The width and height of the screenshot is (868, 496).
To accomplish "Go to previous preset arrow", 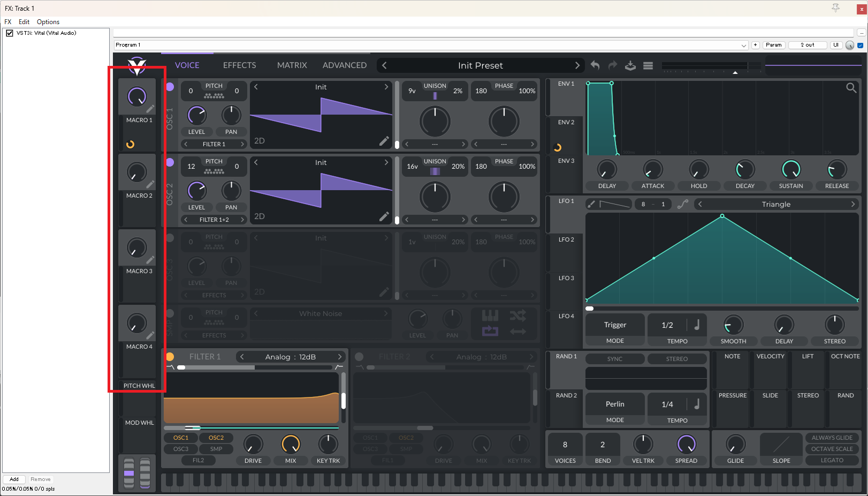I will [384, 65].
